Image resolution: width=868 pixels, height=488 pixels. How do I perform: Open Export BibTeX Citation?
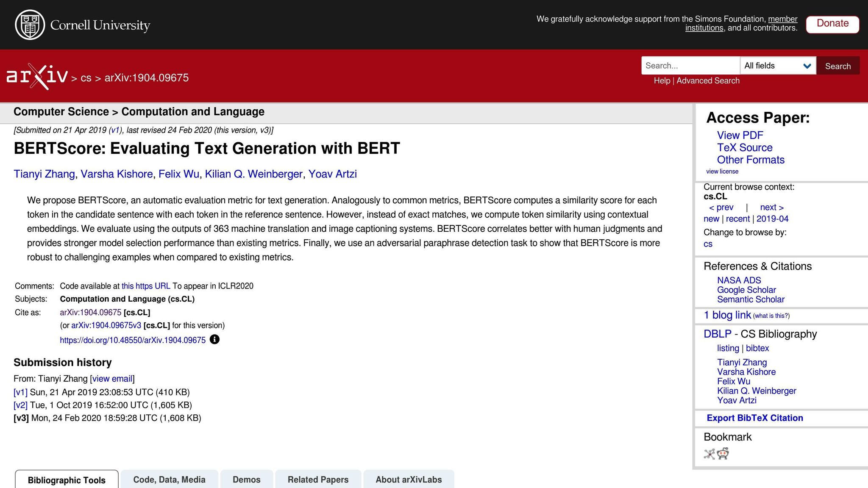click(x=754, y=418)
